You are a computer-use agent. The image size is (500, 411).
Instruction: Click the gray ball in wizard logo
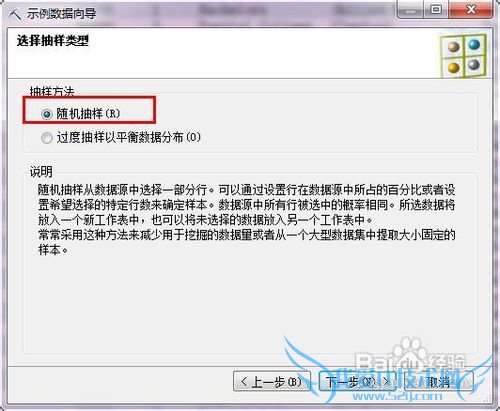pos(474,64)
